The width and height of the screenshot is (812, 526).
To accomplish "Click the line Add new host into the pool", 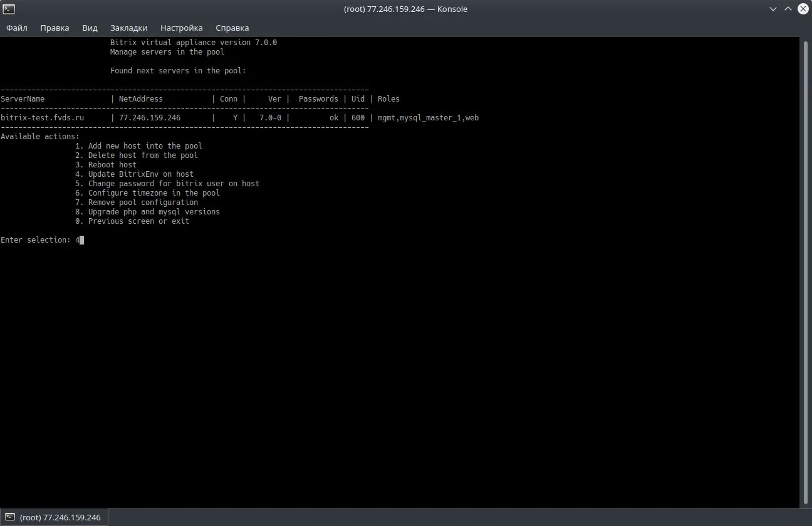I will 138,145.
